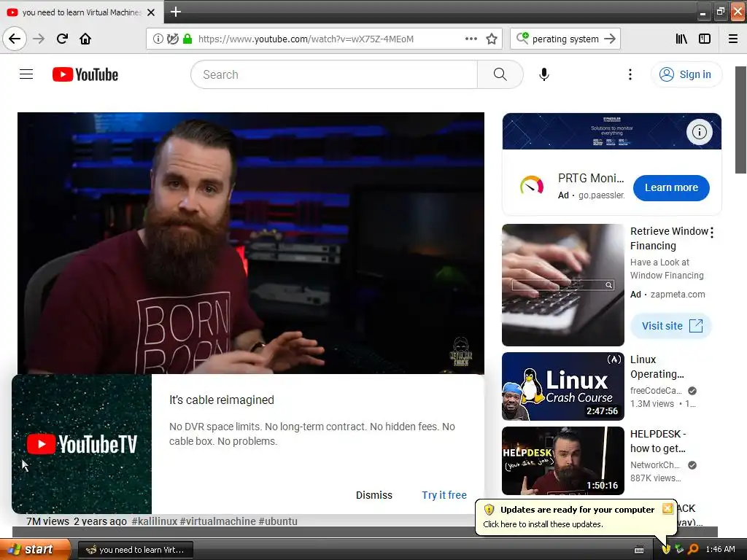Open the browser Library icon

pyautogui.click(x=681, y=39)
